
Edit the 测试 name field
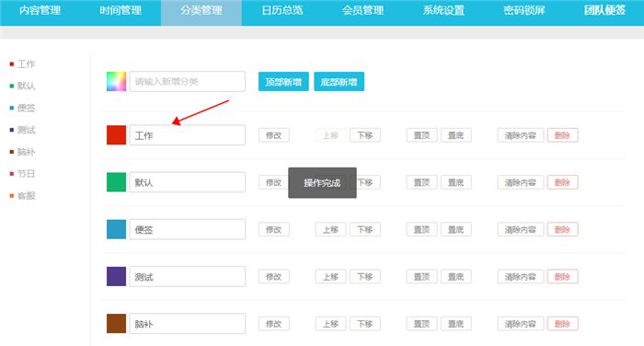coord(188,277)
